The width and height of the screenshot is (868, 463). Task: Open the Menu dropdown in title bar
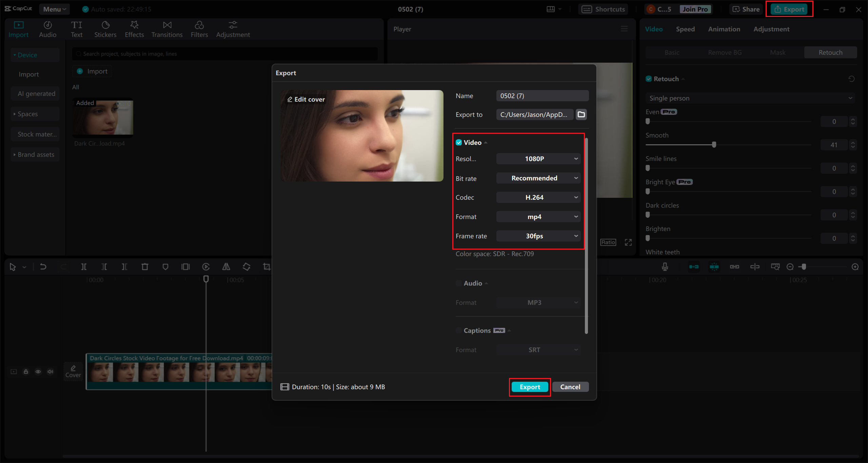click(54, 9)
